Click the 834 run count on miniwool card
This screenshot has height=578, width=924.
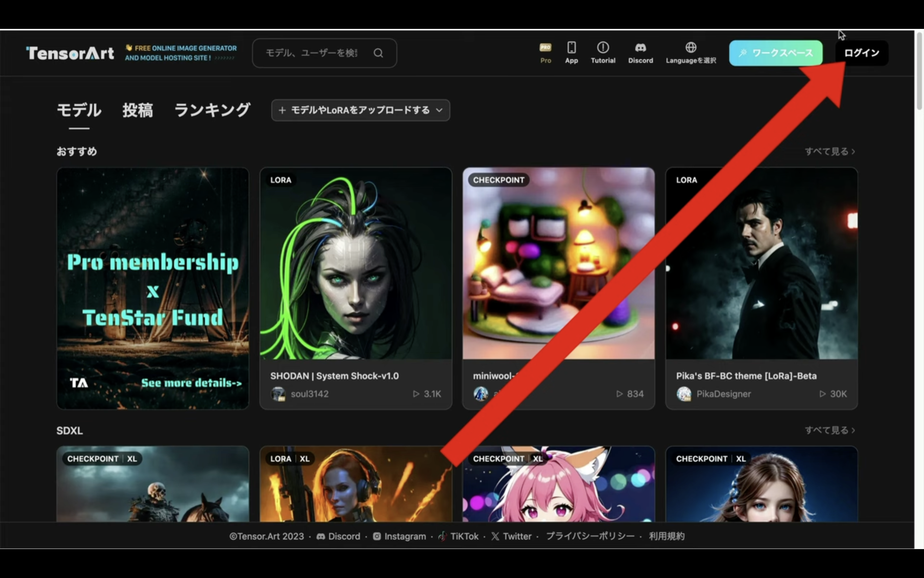(x=630, y=394)
